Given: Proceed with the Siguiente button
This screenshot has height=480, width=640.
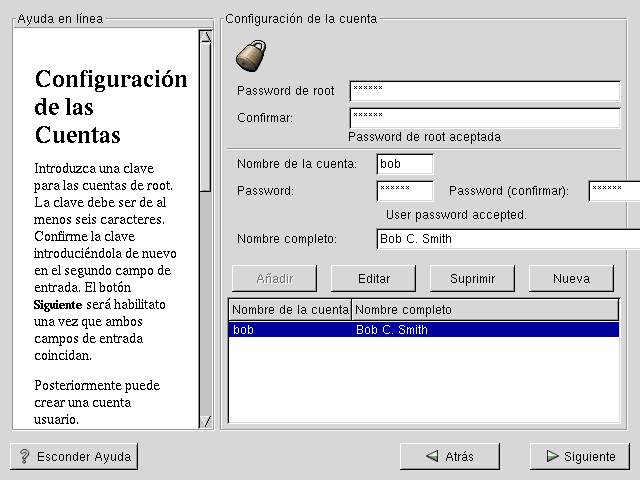Looking at the screenshot, I should point(580,456).
